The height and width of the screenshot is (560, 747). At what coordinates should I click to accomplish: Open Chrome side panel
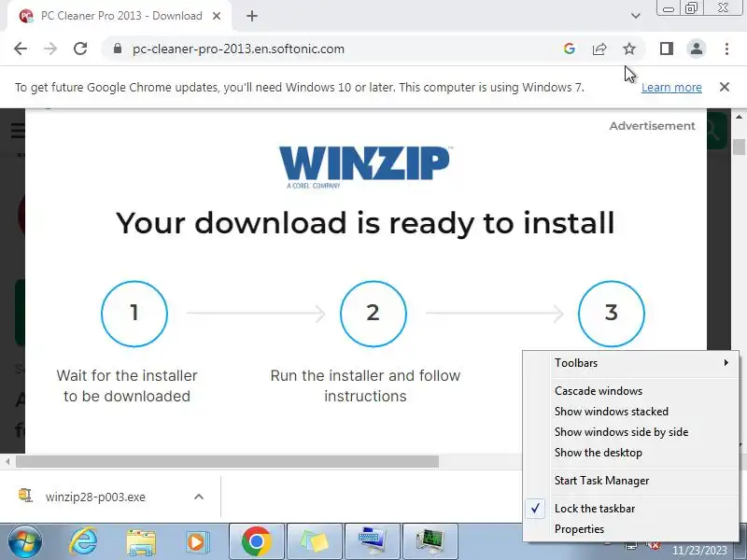[x=667, y=49]
